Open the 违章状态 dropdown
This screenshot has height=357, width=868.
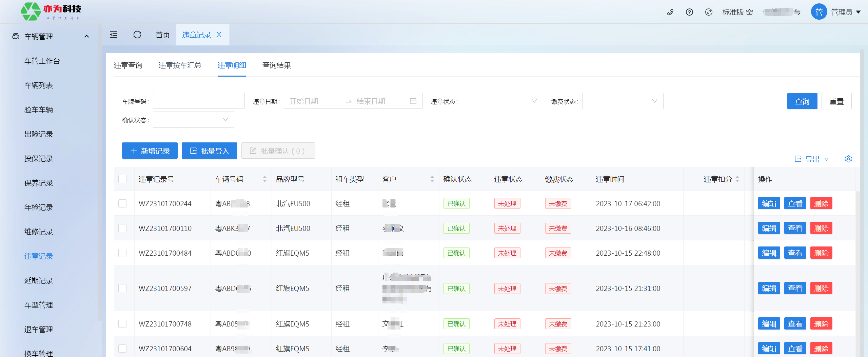click(502, 101)
